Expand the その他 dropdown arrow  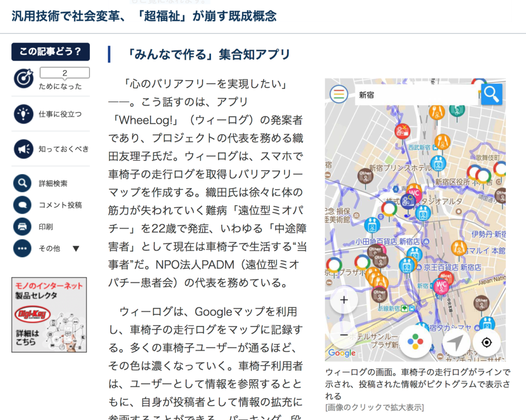[76, 249]
